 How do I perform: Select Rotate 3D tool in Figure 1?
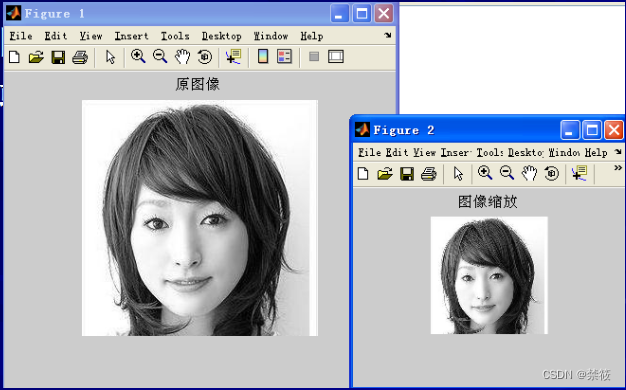205,57
